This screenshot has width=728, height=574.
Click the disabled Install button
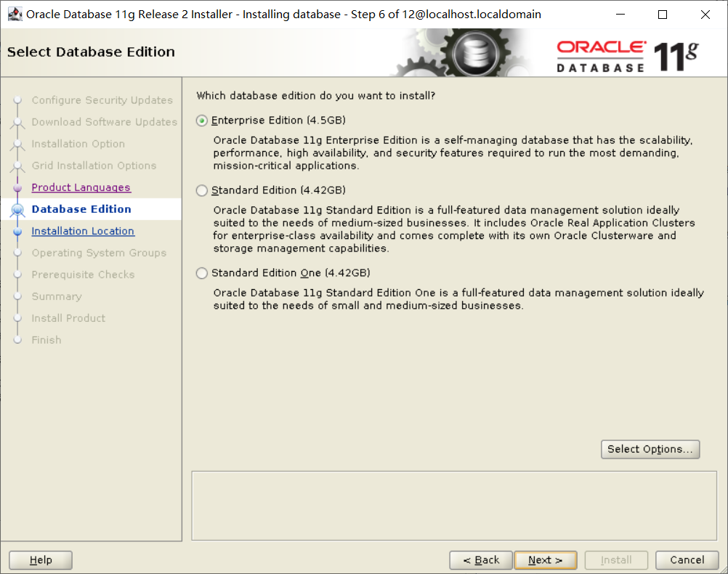[x=616, y=560]
